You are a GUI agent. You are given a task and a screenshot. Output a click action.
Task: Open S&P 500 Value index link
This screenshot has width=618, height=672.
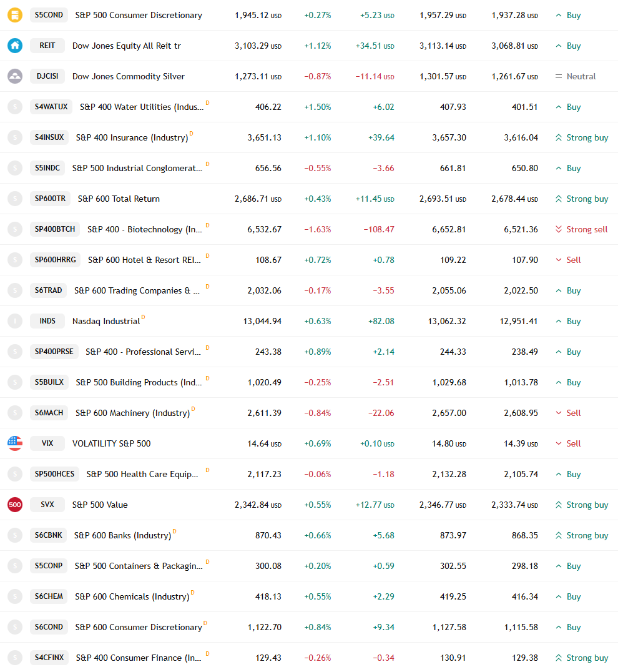tap(100, 505)
